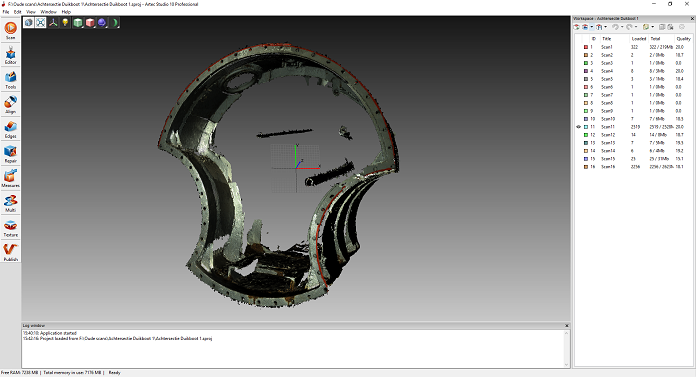696x377 pixels.
Task: Select the Align tool in sidebar
Action: coord(10,104)
